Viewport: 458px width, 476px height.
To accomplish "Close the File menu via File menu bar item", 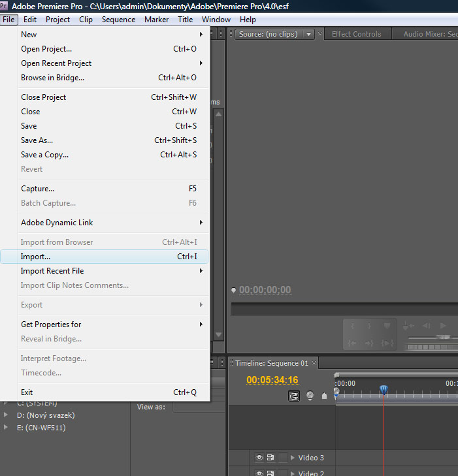I will click(8, 20).
